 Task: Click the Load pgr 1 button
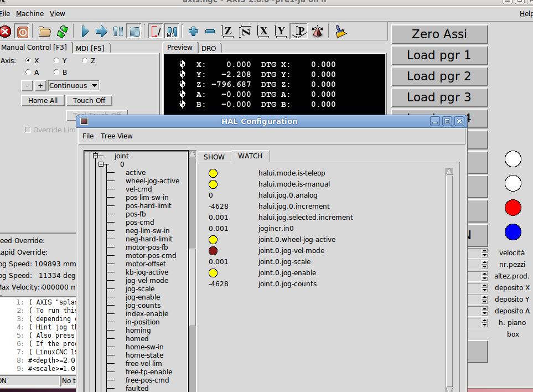click(x=439, y=55)
